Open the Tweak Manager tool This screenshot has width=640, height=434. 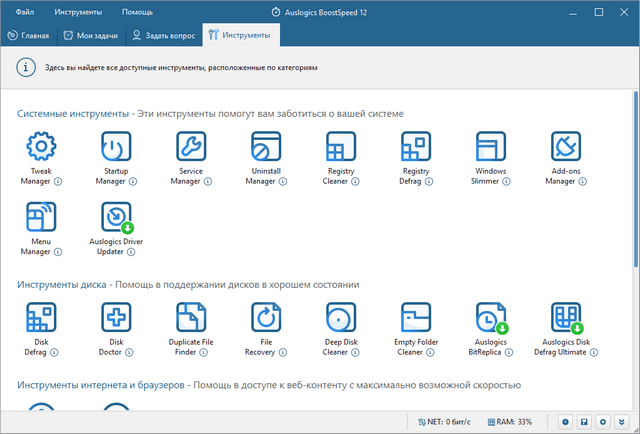pos(41,146)
